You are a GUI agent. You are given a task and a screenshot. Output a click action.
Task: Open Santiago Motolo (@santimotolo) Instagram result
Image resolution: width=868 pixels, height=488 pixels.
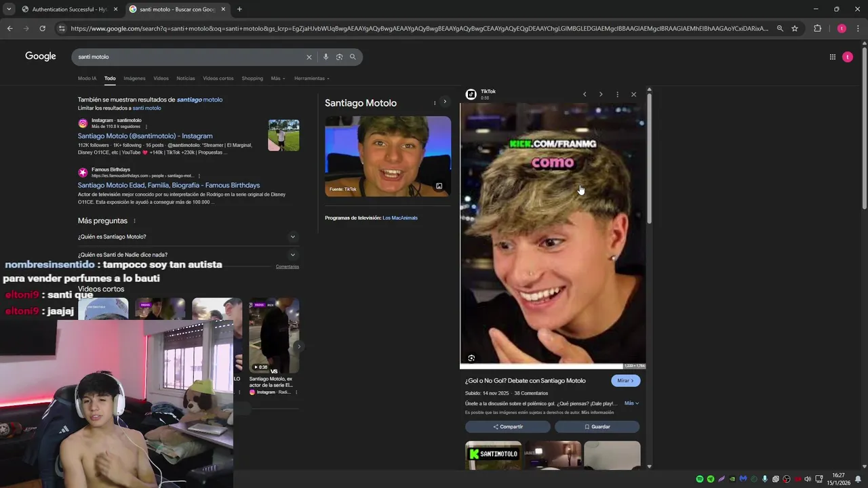145,136
